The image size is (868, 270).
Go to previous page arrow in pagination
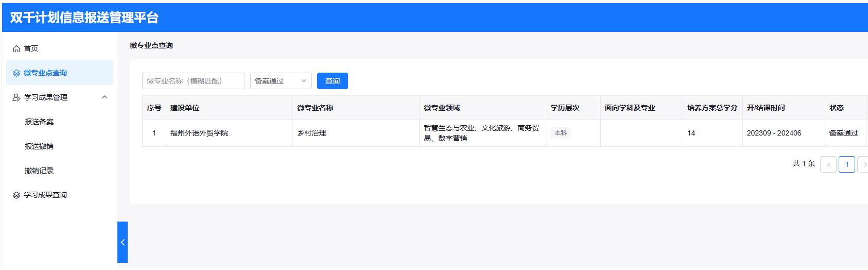tap(828, 164)
